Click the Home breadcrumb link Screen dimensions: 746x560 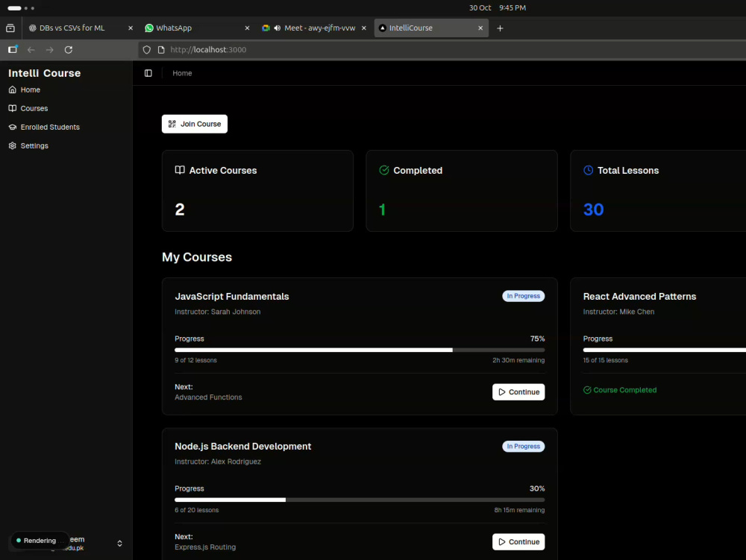click(x=182, y=73)
